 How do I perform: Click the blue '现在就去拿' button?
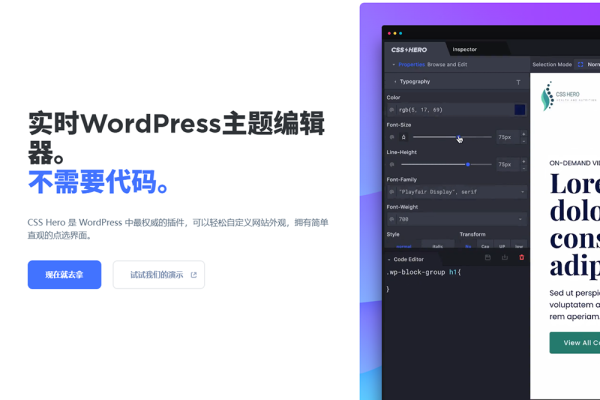coord(64,274)
